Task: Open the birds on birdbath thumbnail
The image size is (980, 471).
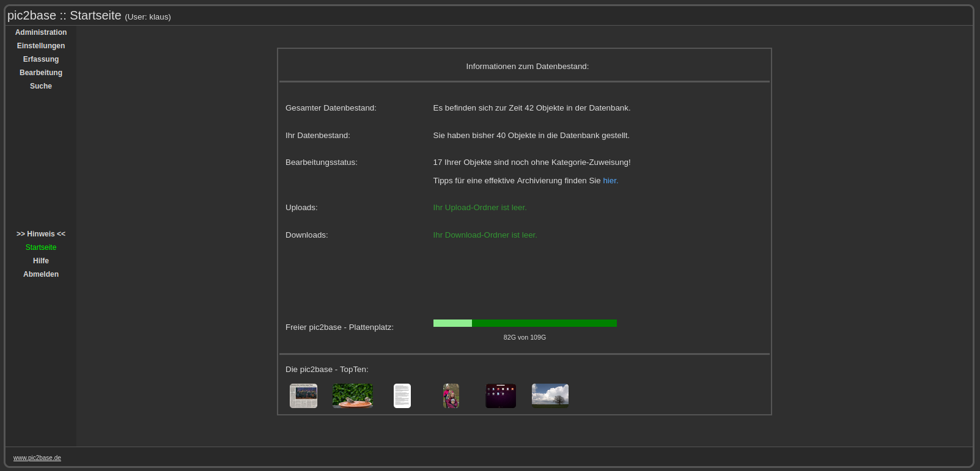Action: [353, 396]
